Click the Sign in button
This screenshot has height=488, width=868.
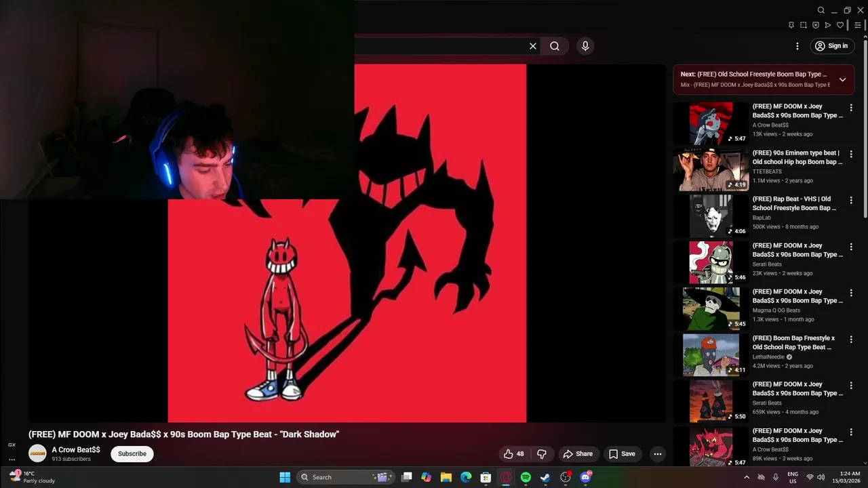(831, 46)
